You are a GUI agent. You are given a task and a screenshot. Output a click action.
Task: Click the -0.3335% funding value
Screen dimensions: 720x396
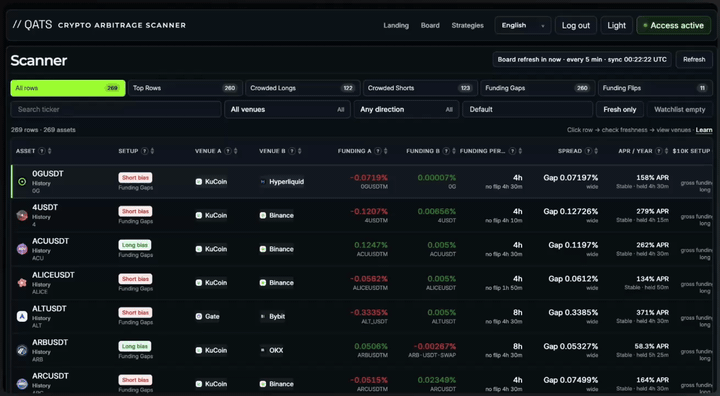(x=369, y=312)
